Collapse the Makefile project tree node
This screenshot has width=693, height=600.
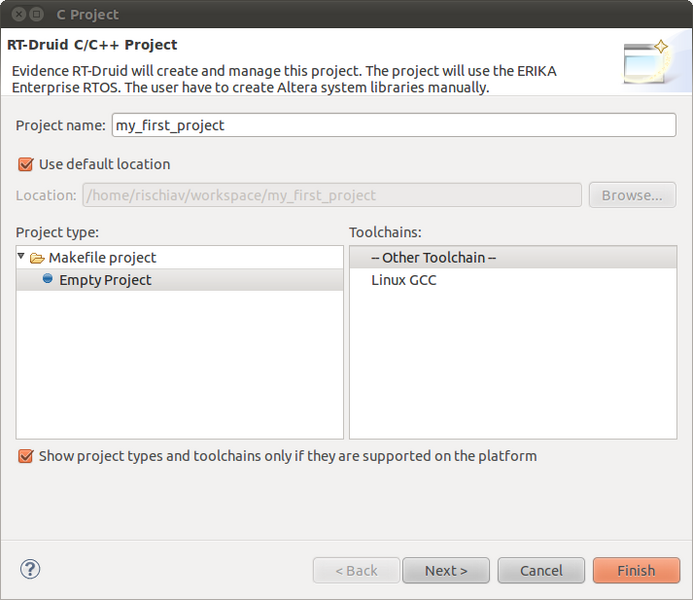(21, 256)
